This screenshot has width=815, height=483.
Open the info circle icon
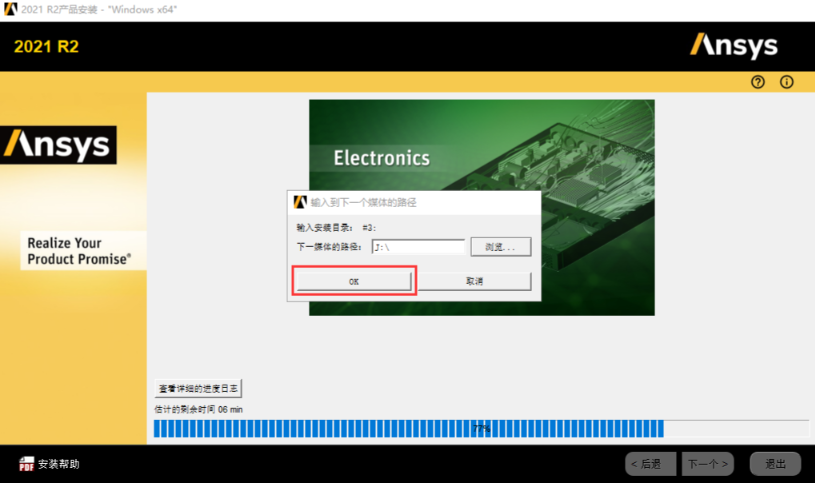click(786, 82)
